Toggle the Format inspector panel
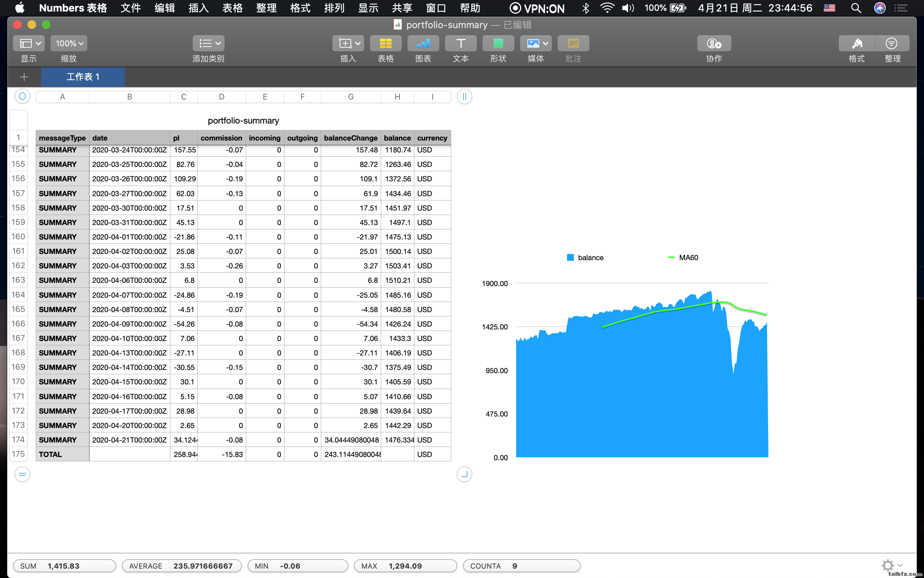 coord(857,43)
